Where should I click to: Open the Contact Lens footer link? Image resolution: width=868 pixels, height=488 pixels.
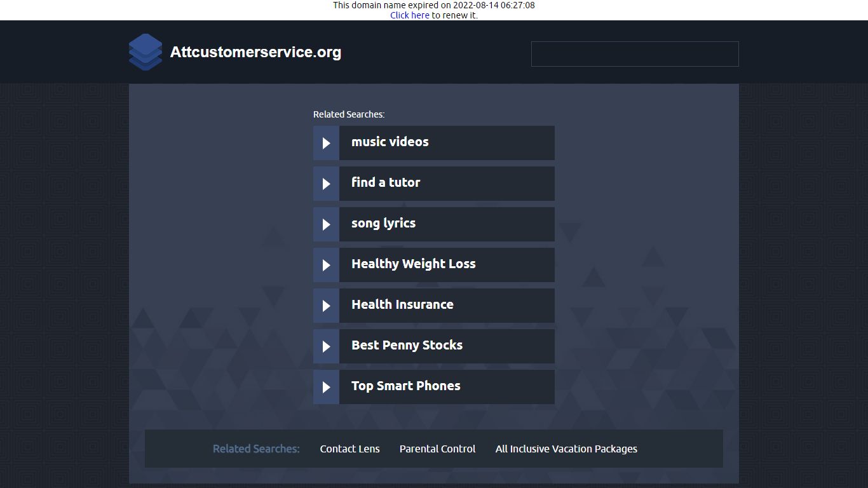pyautogui.click(x=350, y=449)
